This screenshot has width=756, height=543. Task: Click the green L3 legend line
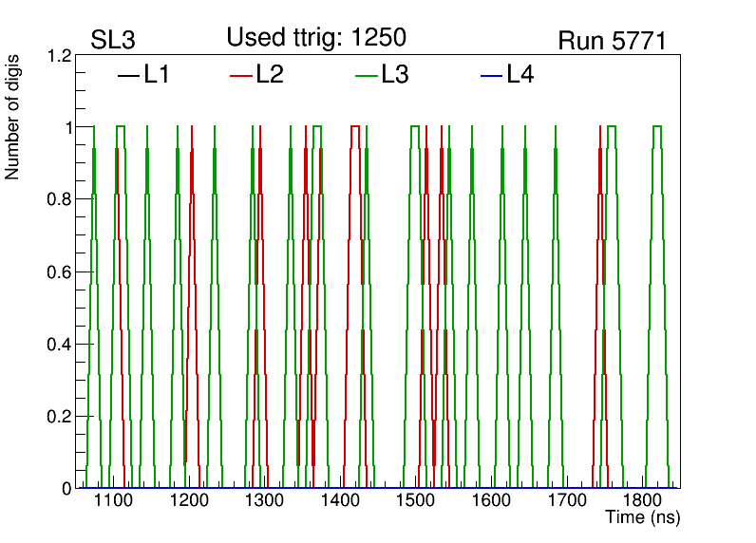[366, 75]
